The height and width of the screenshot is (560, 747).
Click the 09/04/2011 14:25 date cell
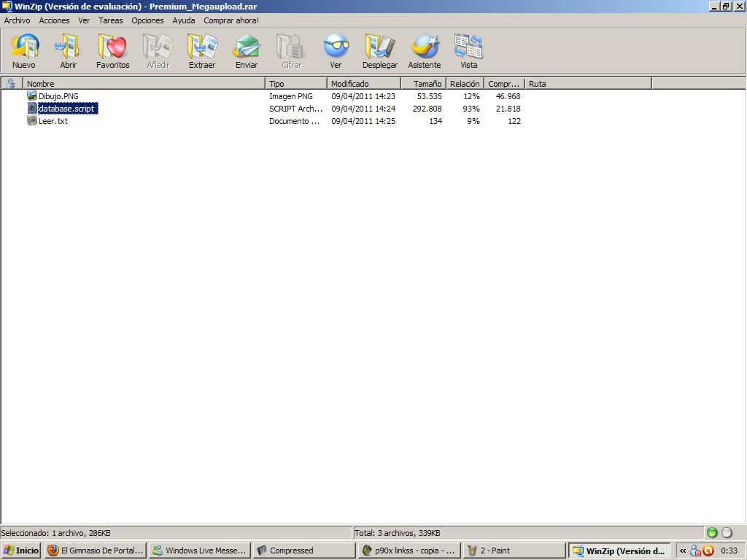363,121
